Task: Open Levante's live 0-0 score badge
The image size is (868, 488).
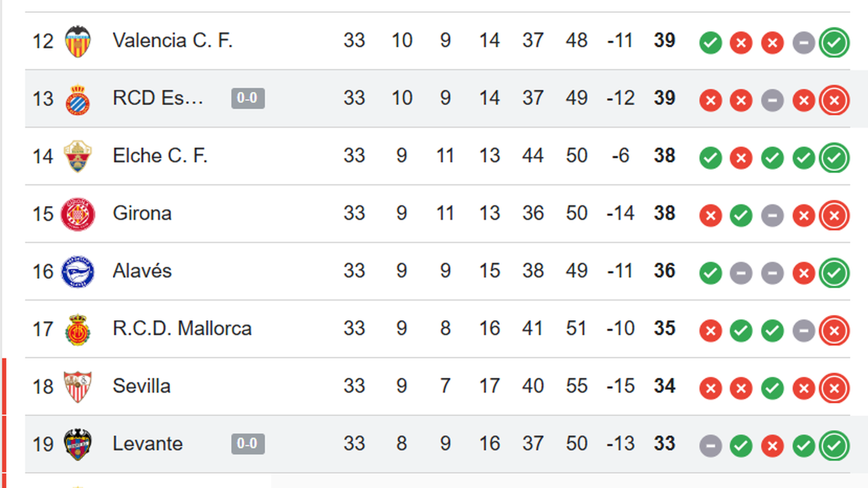Action: [x=248, y=444]
